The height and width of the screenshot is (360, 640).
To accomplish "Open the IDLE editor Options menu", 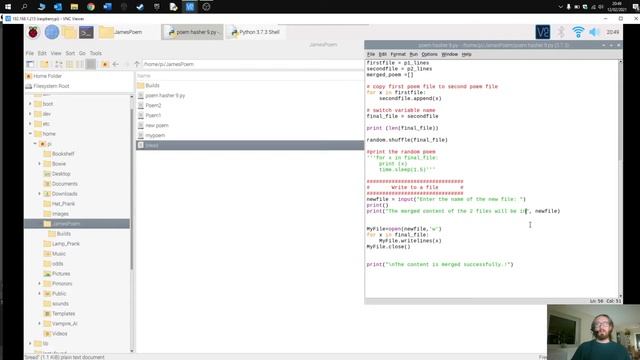I will click(429, 54).
